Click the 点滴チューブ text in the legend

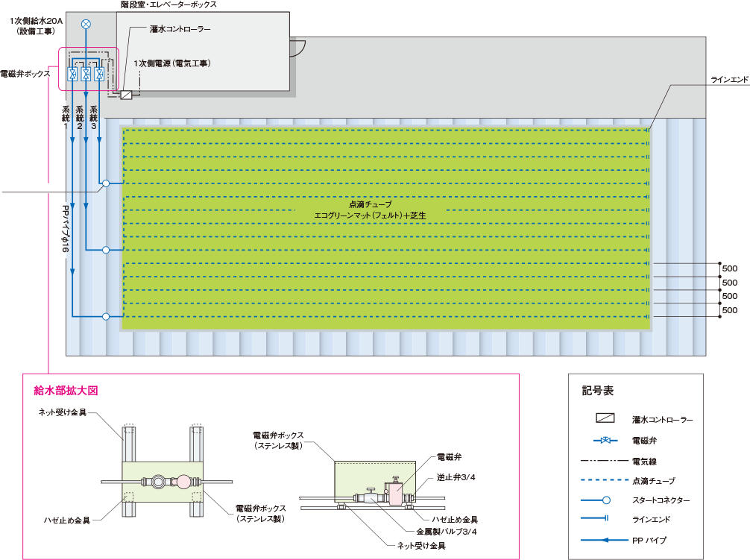pyautogui.click(x=654, y=481)
